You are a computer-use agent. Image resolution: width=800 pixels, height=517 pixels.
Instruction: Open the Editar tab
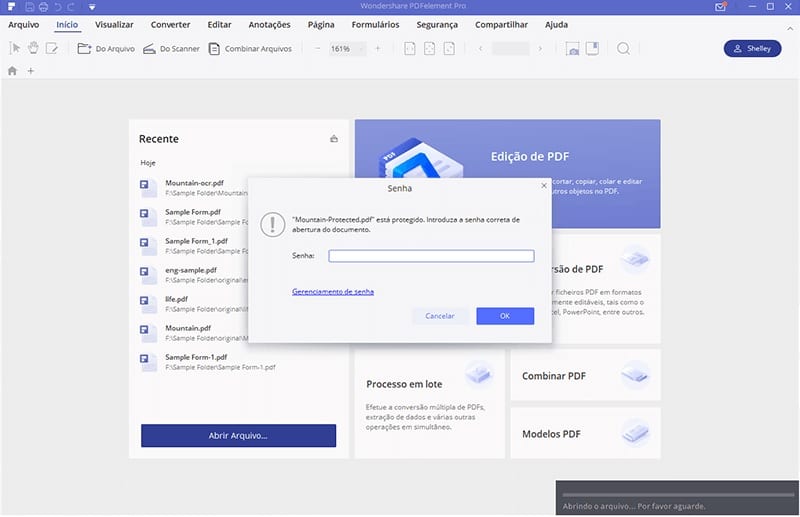tap(219, 24)
